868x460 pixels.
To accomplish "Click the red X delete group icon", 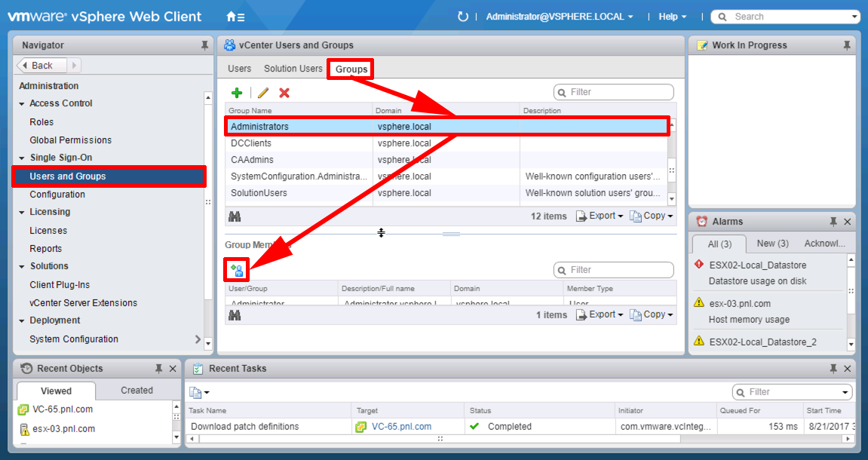I will (284, 93).
